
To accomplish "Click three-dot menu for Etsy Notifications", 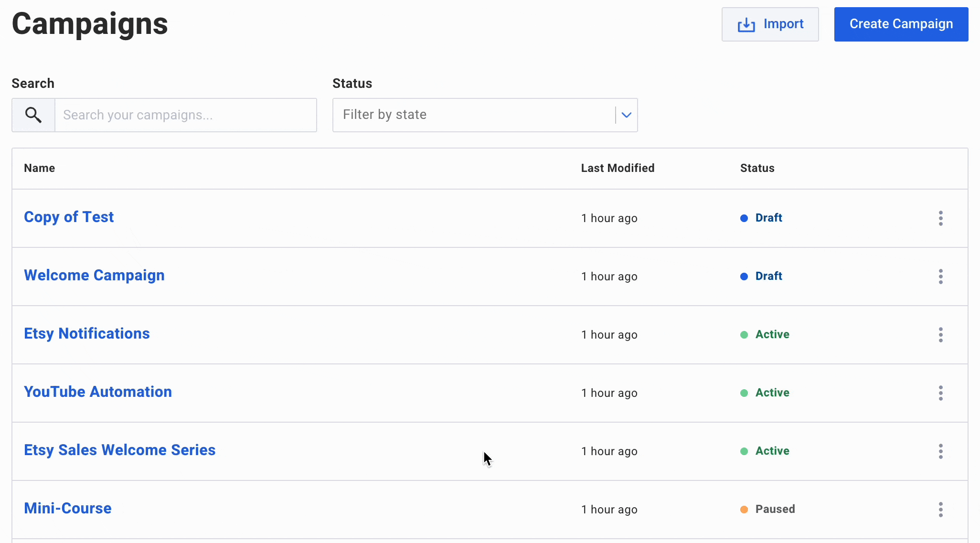I will 940,334.
